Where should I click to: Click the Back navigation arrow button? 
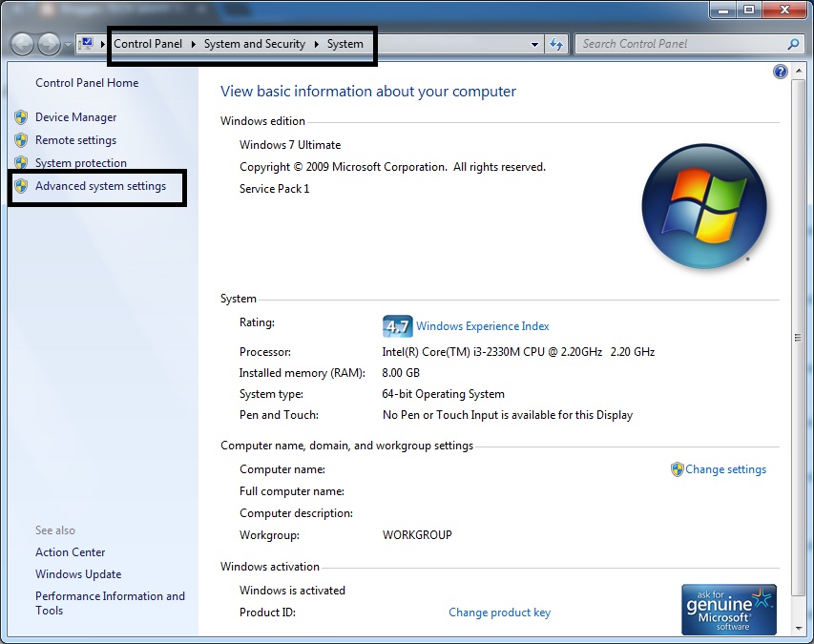coord(22,45)
